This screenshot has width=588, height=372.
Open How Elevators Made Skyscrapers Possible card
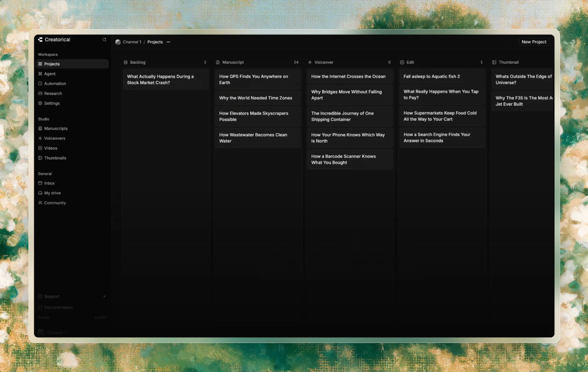[258, 116]
